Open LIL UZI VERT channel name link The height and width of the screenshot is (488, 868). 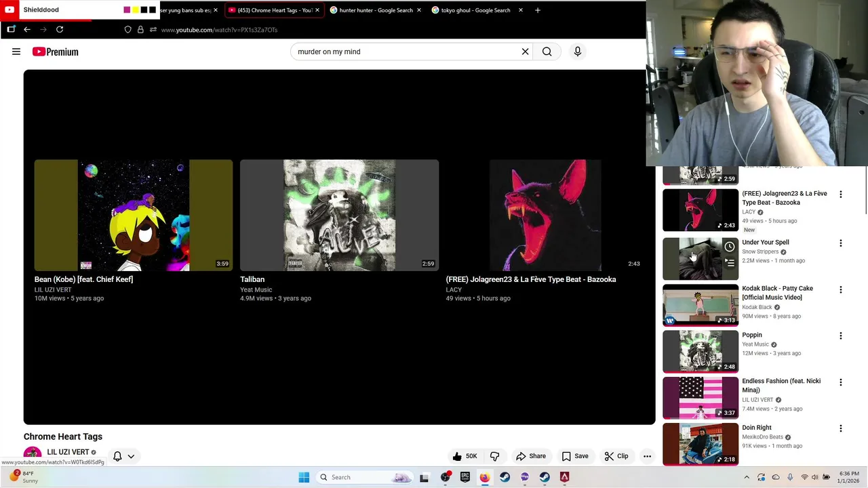pyautogui.click(x=68, y=452)
